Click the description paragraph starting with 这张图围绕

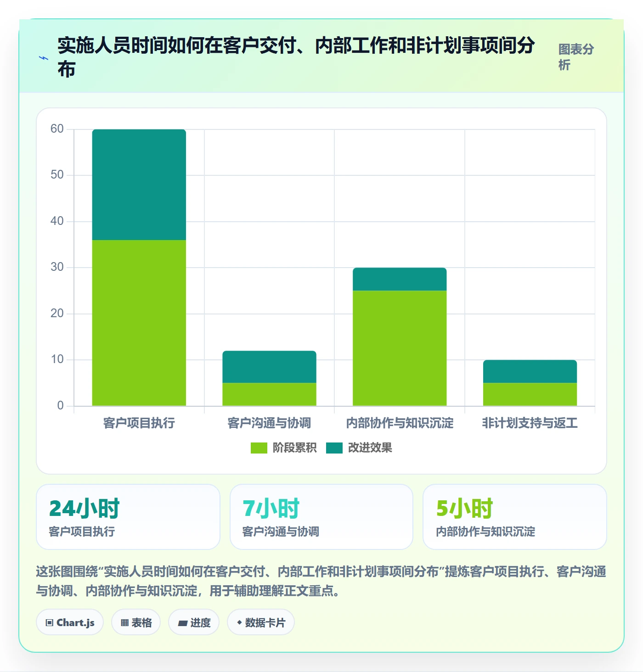pos(321,581)
